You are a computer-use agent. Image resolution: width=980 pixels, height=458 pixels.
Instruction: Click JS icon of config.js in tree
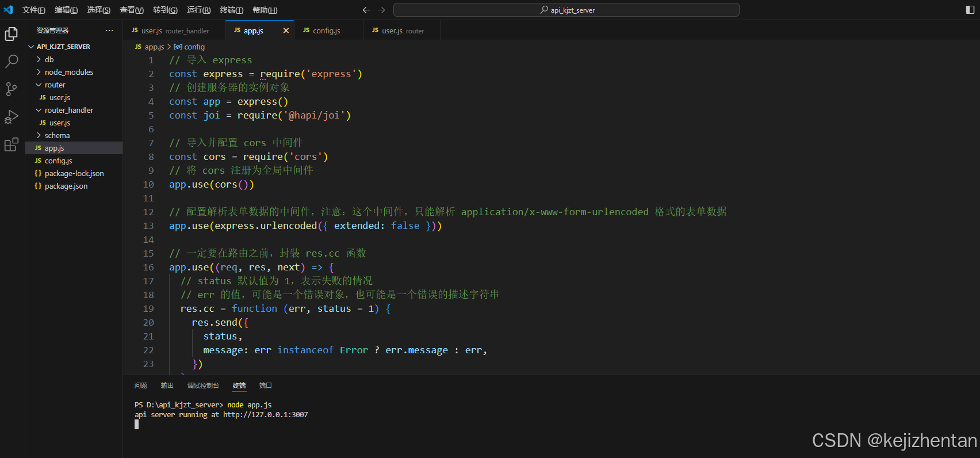tap(38, 161)
